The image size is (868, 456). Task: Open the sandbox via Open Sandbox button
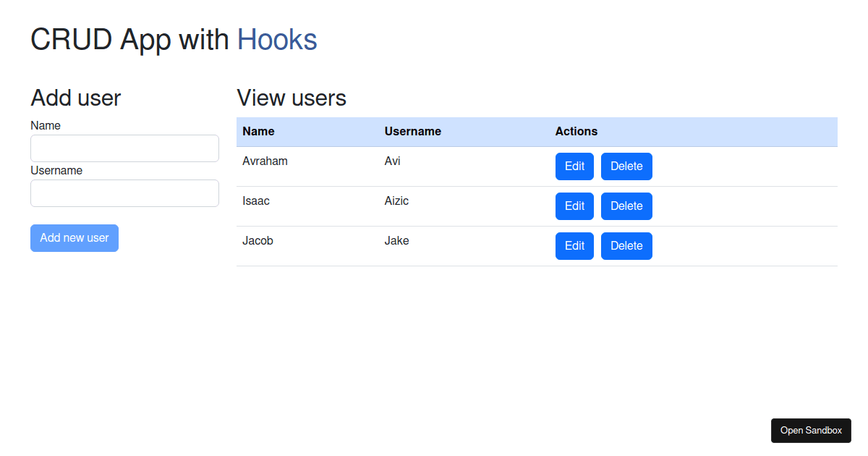pos(811,431)
